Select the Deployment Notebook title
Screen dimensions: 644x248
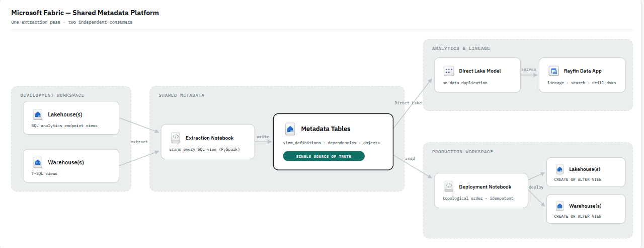coord(485,187)
